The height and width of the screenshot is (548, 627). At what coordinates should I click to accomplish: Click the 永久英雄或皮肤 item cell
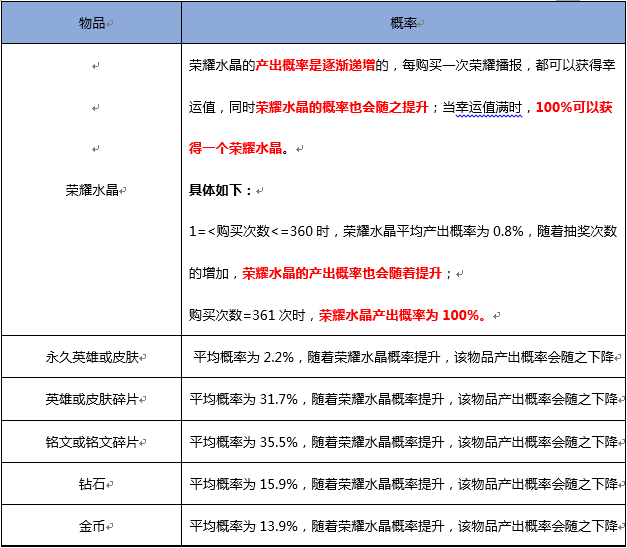pyautogui.click(x=94, y=357)
